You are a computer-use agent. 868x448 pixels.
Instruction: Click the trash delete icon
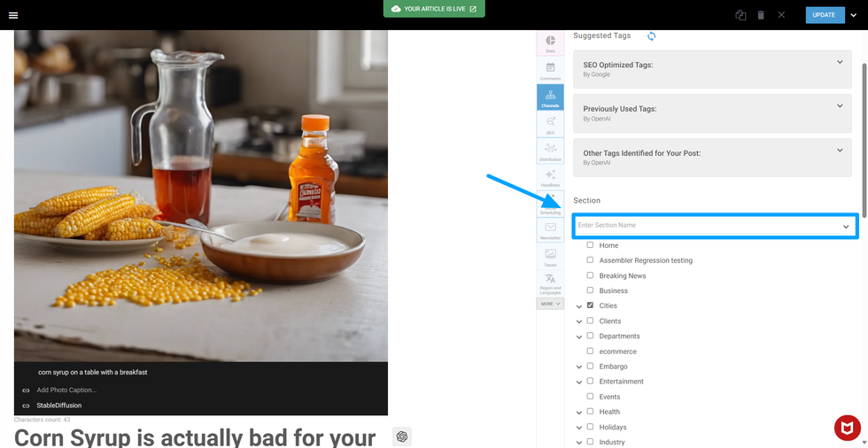point(760,15)
